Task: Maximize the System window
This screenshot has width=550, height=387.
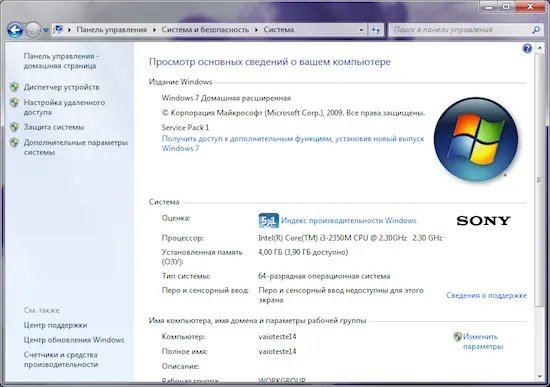Action: pyautogui.click(x=506, y=6)
